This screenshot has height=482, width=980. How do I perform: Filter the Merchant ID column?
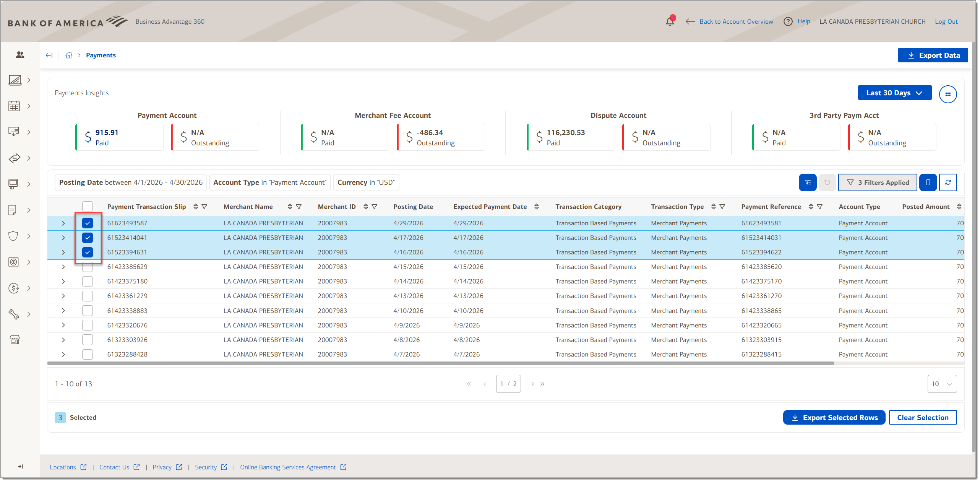(375, 207)
